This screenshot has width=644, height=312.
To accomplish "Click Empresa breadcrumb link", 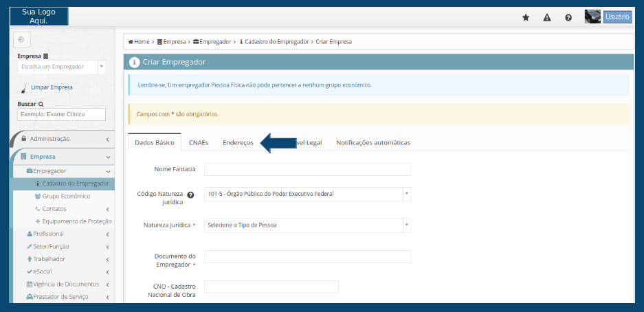I will [171, 41].
